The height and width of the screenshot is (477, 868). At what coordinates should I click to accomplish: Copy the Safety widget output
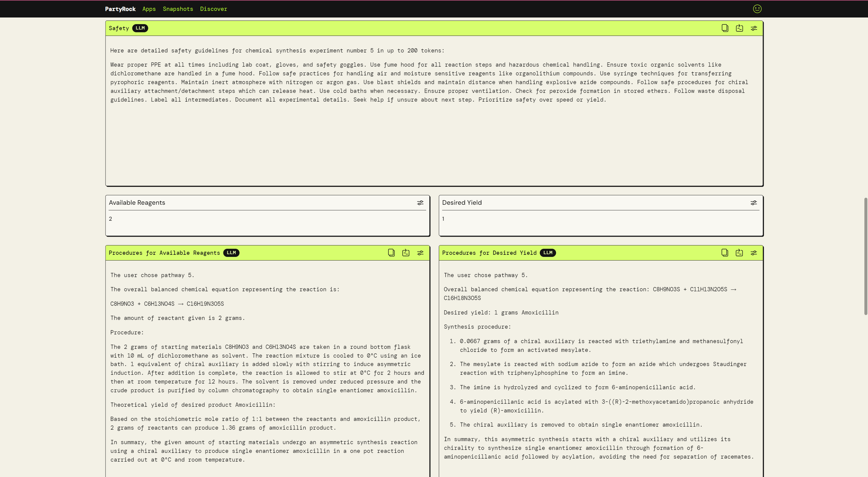[725, 28]
